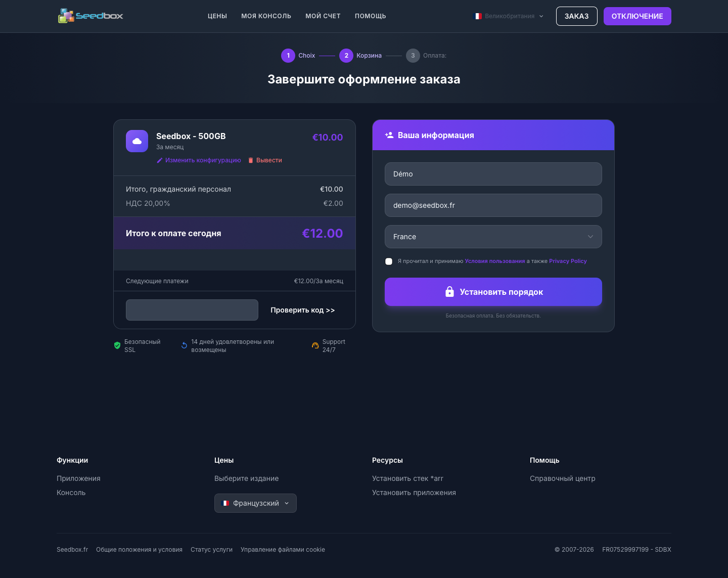Click the refresh icon by 14 дней удовлетворены

coord(185,345)
